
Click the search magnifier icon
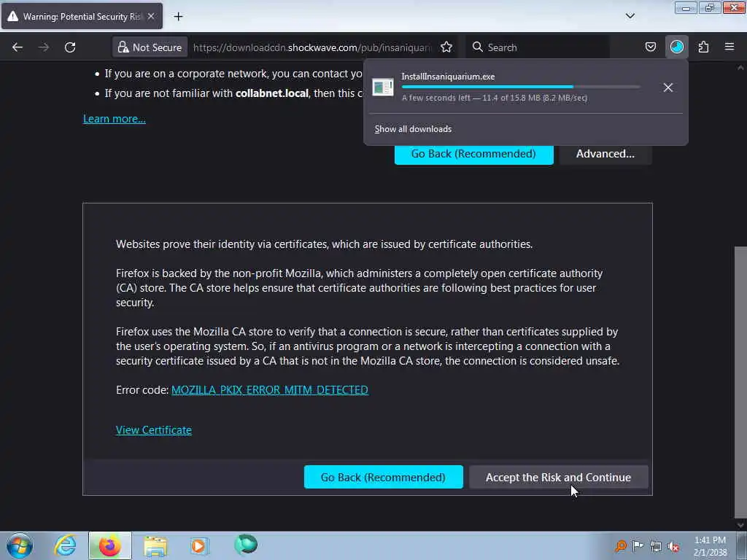(x=477, y=47)
